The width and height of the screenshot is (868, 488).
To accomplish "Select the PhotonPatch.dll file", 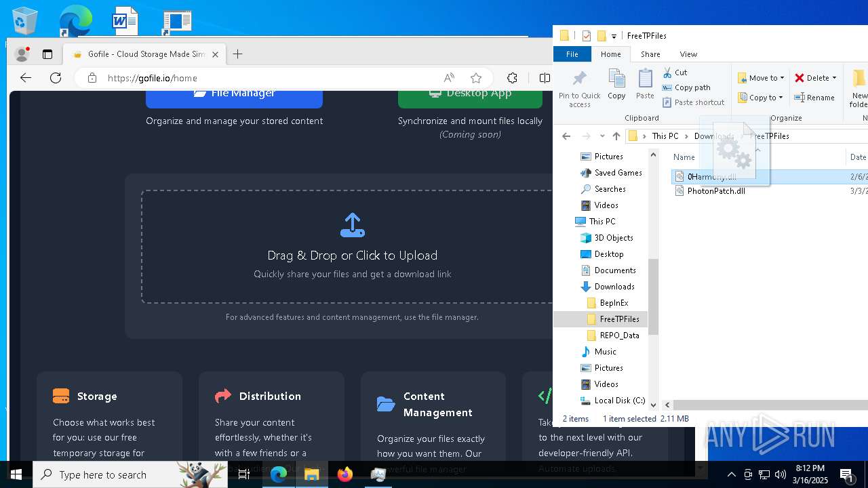I will 716,191.
